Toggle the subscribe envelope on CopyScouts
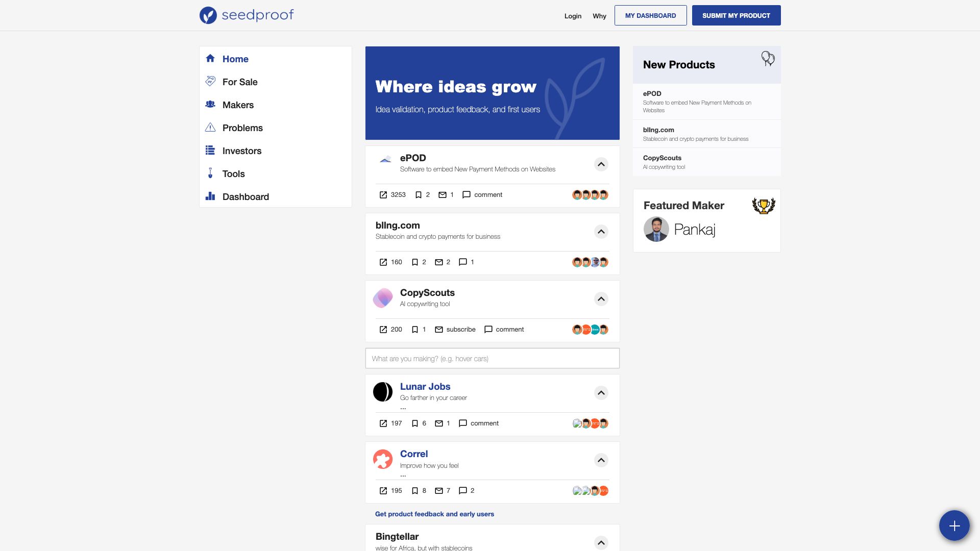Image resolution: width=980 pixels, height=551 pixels. point(439,329)
